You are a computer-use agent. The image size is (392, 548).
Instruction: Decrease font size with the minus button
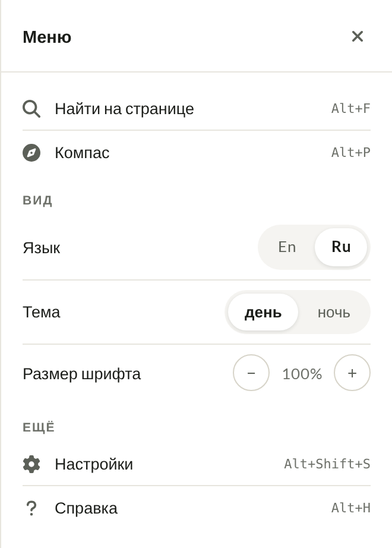(x=251, y=373)
